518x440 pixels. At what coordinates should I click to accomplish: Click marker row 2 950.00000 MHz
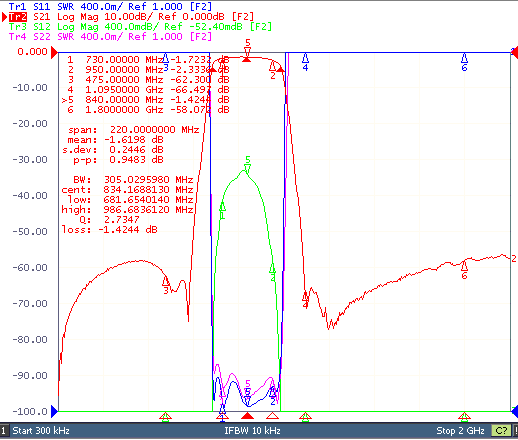[x=148, y=70]
